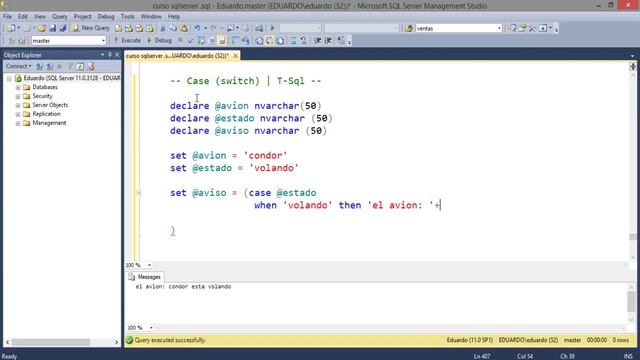
Task: Click the Copy icon in the toolbar
Action: point(173,28)
